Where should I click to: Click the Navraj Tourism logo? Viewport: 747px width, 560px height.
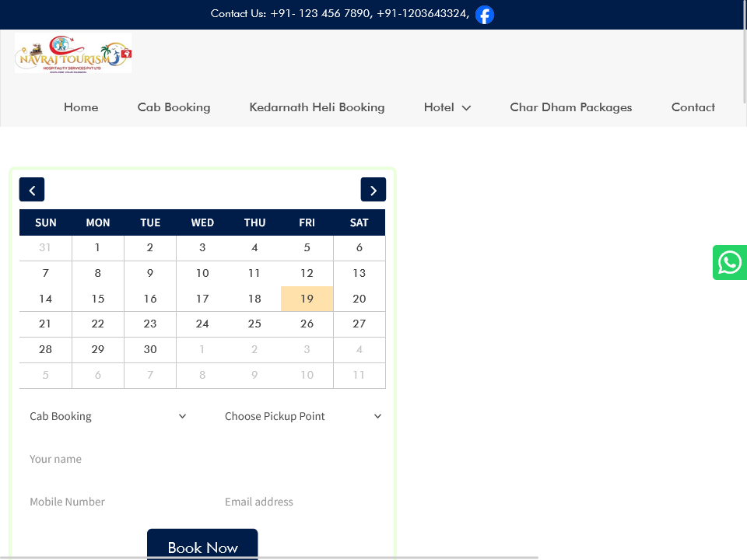73,53
